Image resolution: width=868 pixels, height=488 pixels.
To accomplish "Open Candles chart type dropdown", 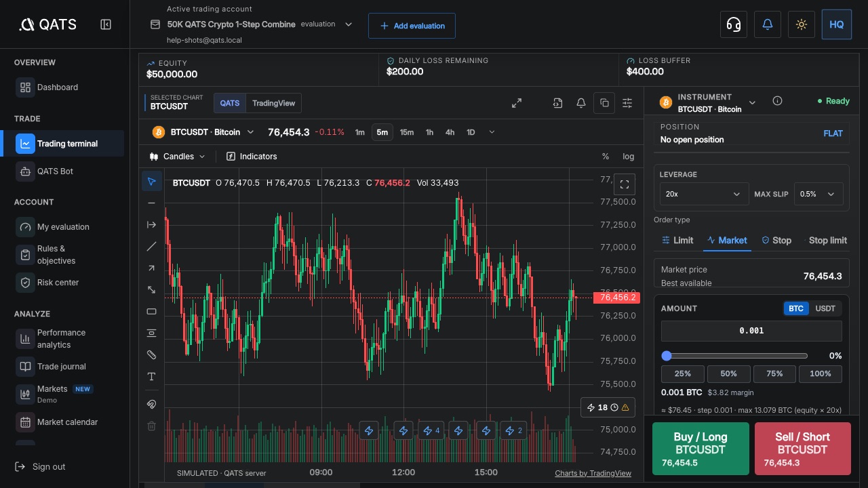I will click(x=177, y=157).
